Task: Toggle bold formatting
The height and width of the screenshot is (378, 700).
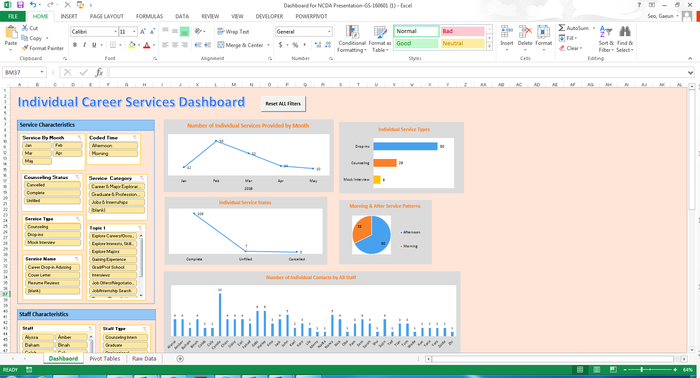Action: click(x=75, y=45)
